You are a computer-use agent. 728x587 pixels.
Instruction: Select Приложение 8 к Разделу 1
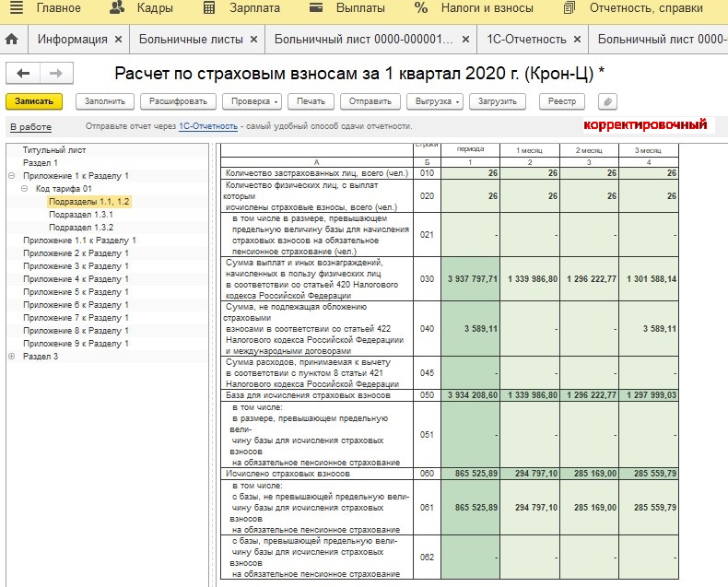[x=76, y=331]
